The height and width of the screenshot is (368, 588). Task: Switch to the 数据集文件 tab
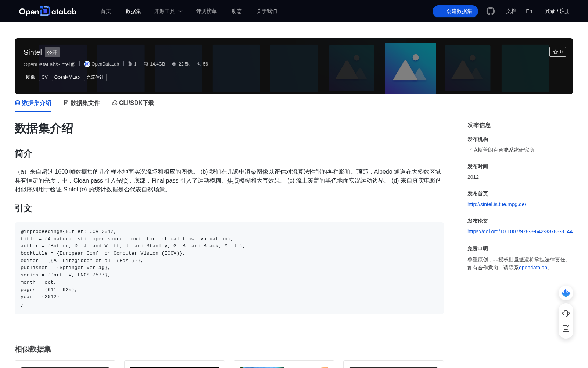click(x=82, y=103)
